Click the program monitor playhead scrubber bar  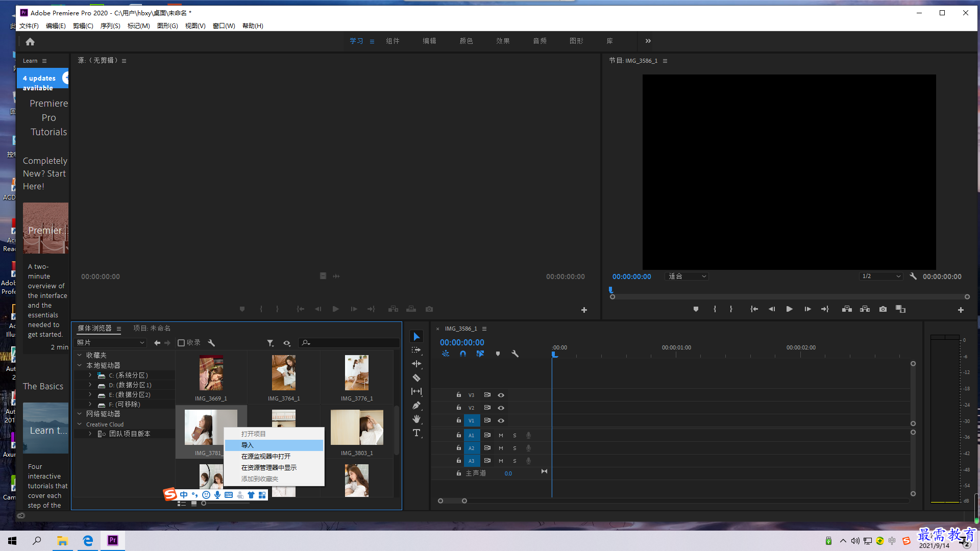click(x=790, y=296)
